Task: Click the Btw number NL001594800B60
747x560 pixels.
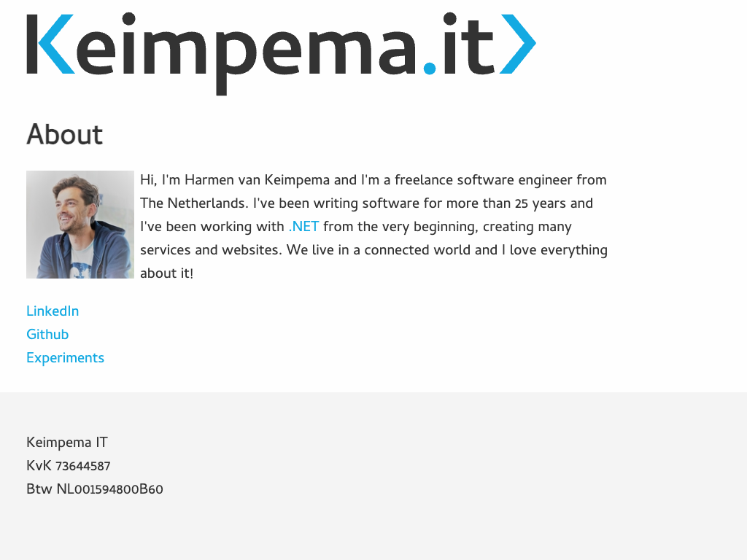Action: (109, 489)
